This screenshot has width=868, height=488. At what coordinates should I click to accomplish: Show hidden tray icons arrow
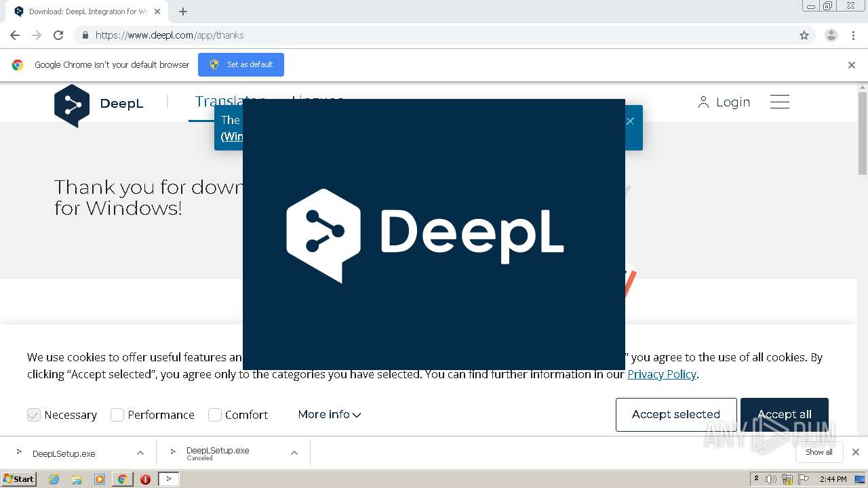pos(757,479)
